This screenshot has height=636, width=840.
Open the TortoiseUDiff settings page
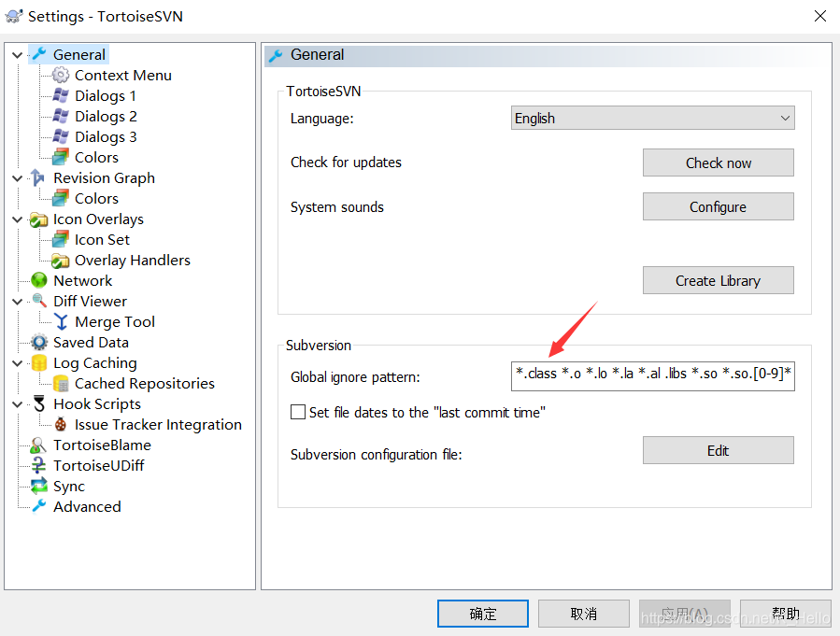(x=98, y=465)
